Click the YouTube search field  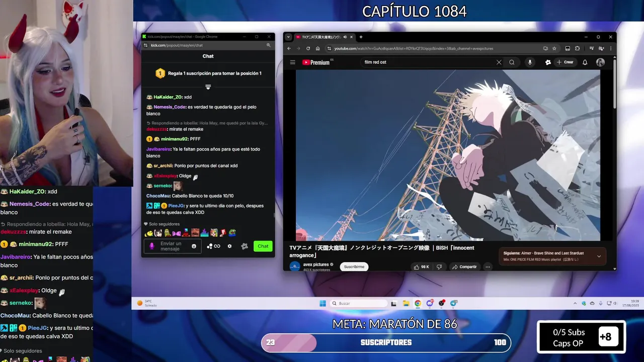coord(428,62)
